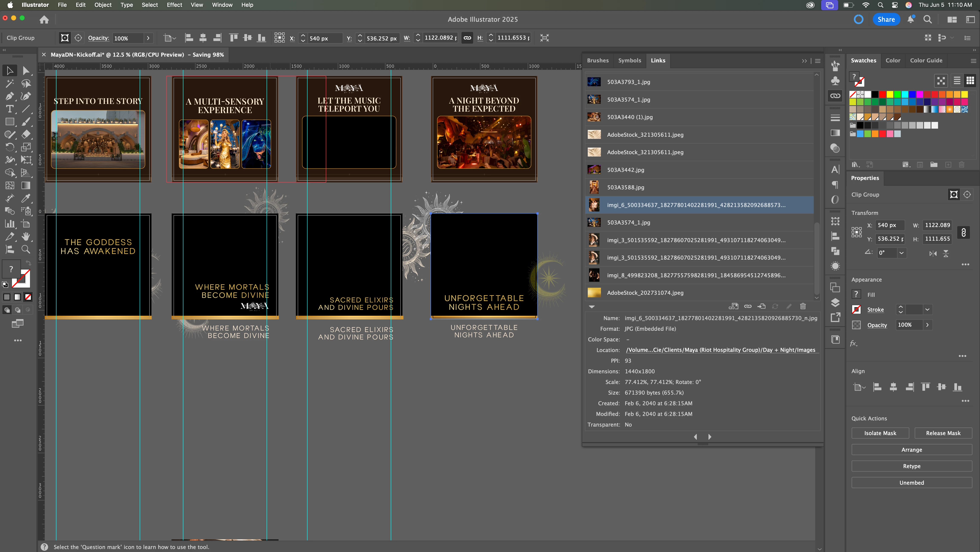Select the AdobeStock_202731074.jpeg link entry
This screenshot has height=552, width=980.
pyautogui.click(x=645, y=293)
